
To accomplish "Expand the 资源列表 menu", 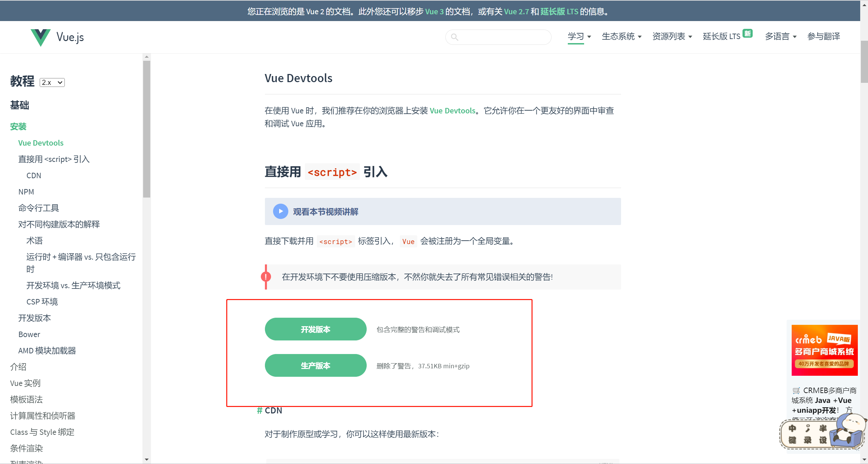I will tap(672, 36).
